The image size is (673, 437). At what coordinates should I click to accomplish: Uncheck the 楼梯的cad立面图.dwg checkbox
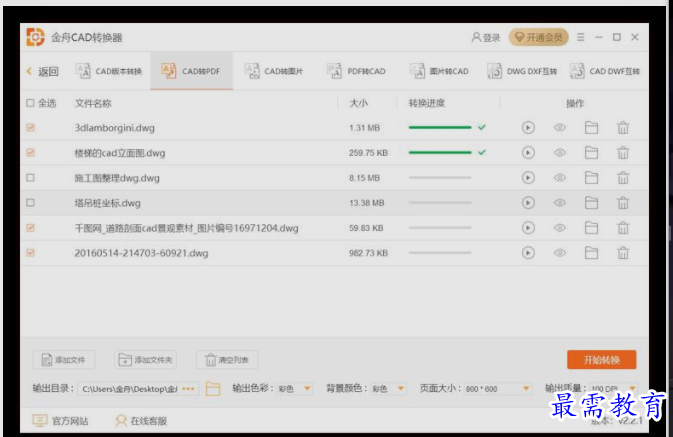(x=30, y=152)
